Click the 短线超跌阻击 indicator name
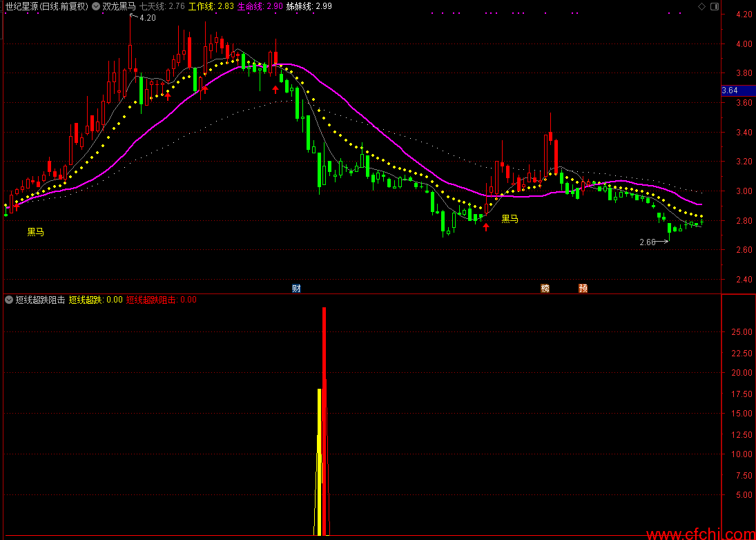756x540 pixels. click(x=41, y=300)
